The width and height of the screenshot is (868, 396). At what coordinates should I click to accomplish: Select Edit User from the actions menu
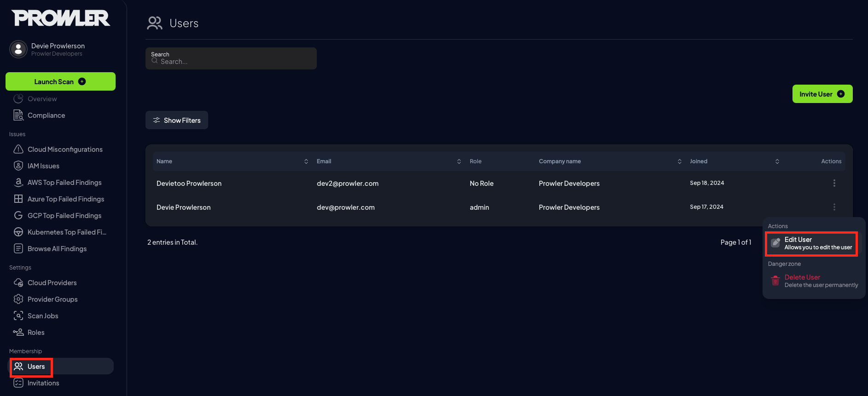pos(811,243)
